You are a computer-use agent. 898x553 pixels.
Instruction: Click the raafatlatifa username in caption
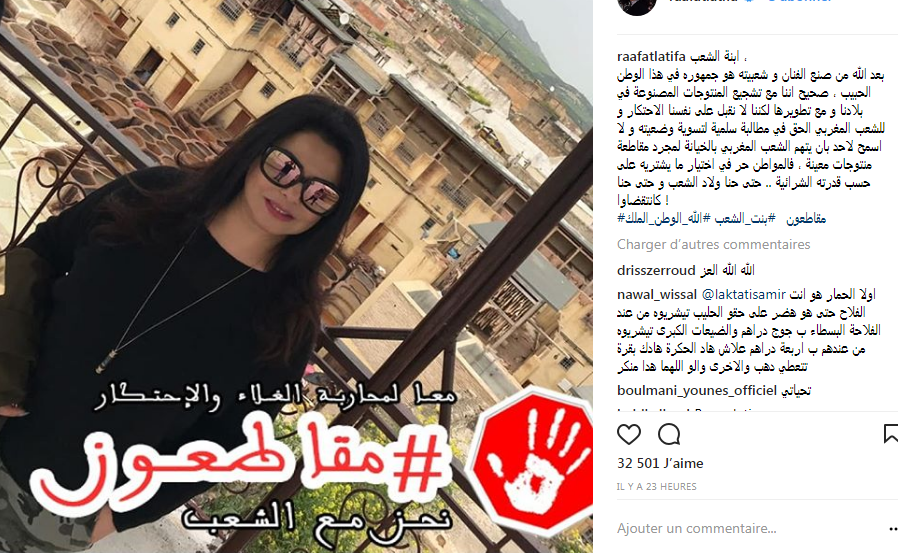[x=651, y=57]
